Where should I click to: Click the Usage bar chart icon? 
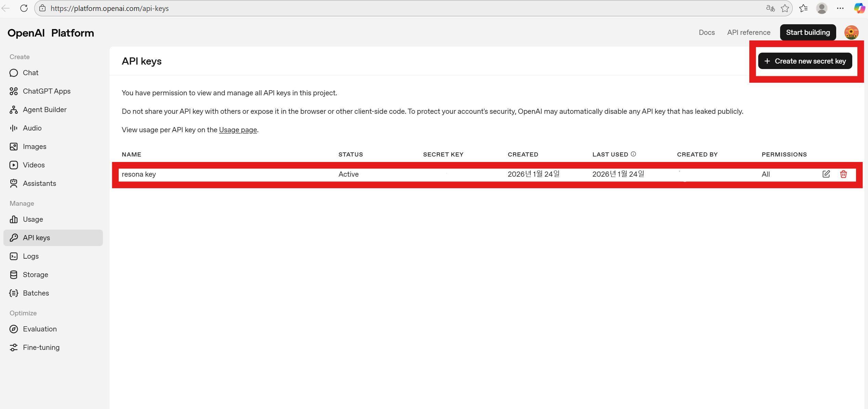14,219
